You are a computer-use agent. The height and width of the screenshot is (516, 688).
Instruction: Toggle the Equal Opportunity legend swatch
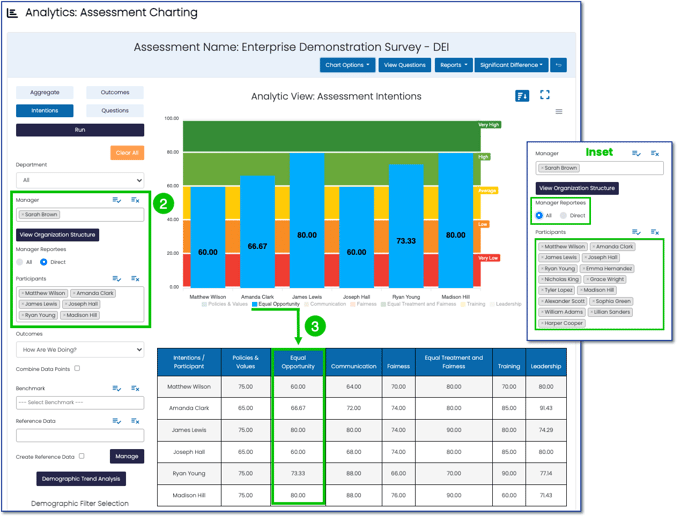255,304
